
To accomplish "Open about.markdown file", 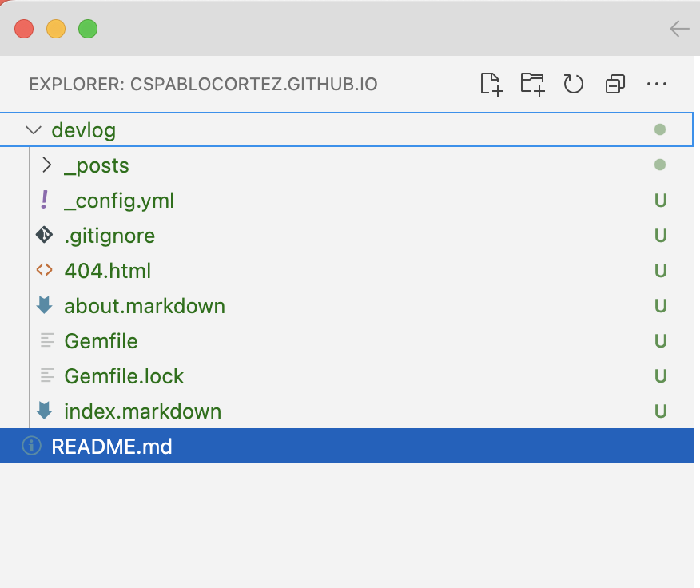I will point(347,306).
